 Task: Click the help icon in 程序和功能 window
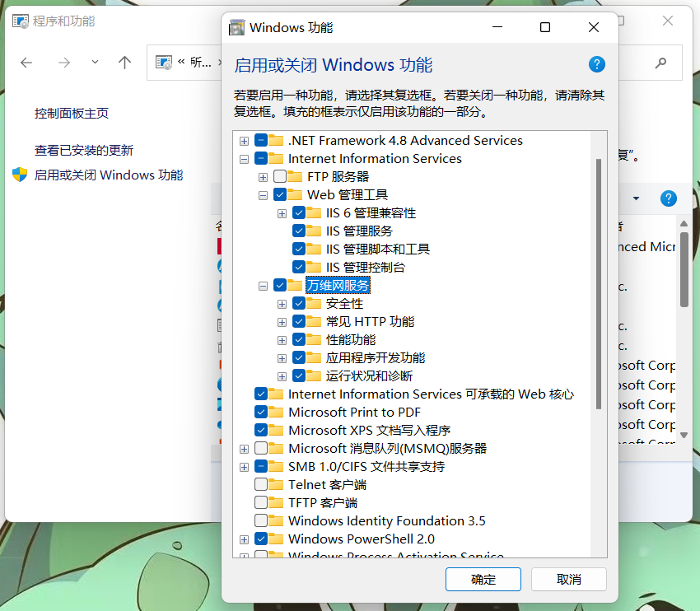coord(669,198)
